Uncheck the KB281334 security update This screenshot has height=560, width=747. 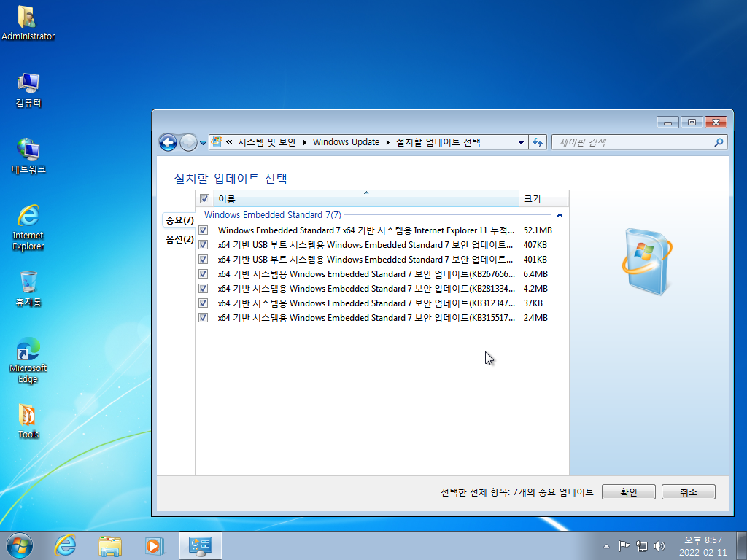204,289
